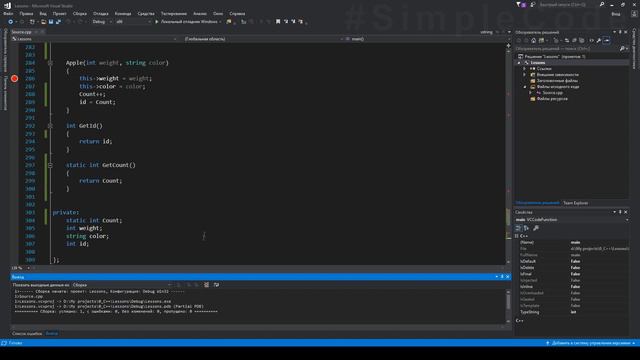Click the Undo toolbar icon
640x360 pixels.
[x=69, y=22]
